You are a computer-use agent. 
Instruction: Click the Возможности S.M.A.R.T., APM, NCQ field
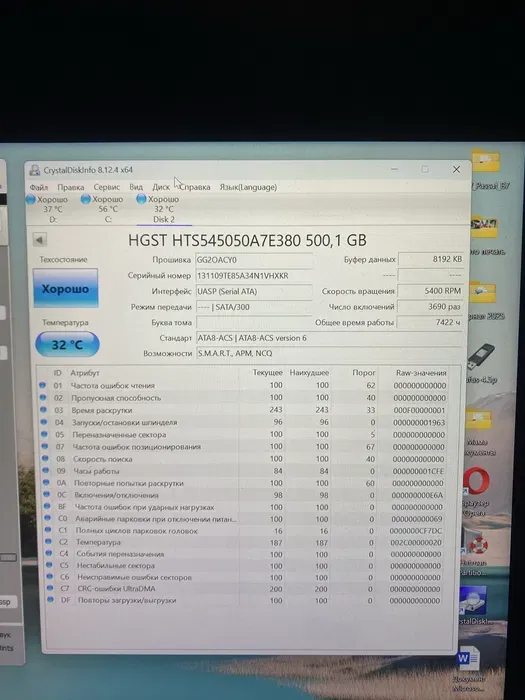[x=329, y=353]
